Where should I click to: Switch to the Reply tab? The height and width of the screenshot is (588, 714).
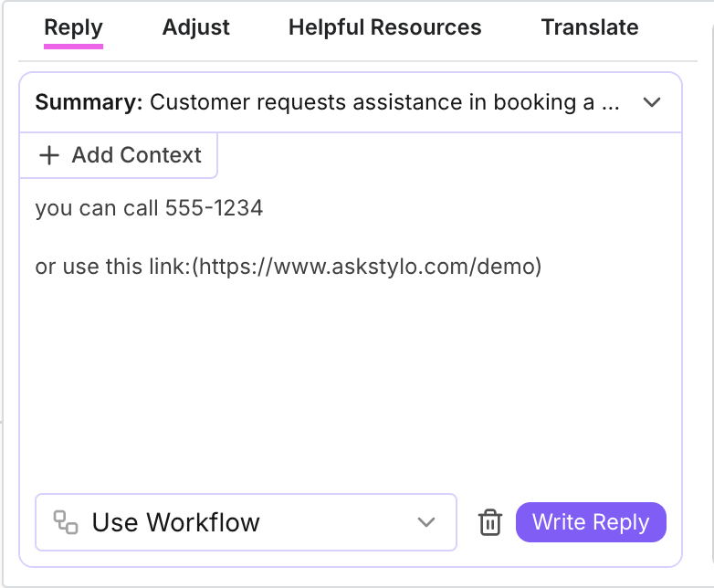click(x=73, y=27)
